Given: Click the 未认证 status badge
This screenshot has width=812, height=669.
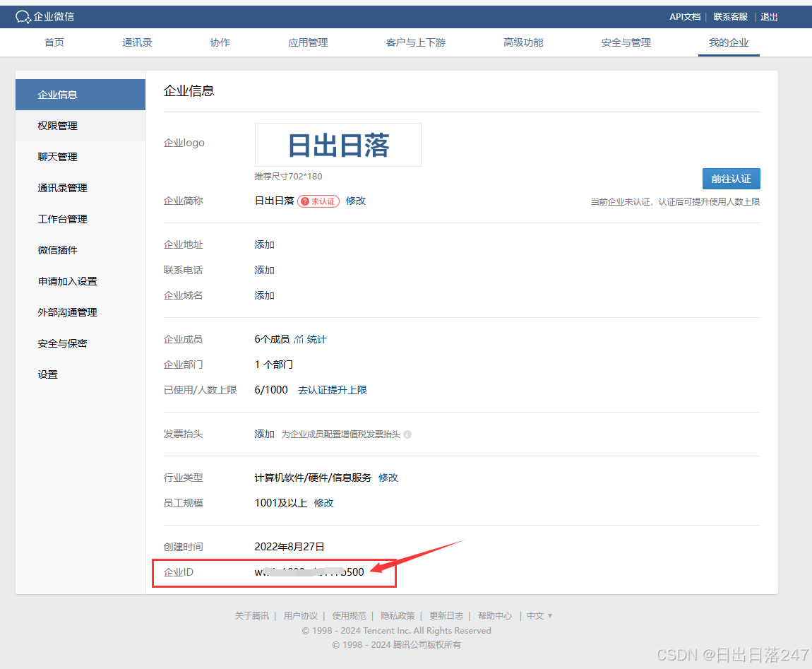Looking at the screenshot, I should (318, 201).
